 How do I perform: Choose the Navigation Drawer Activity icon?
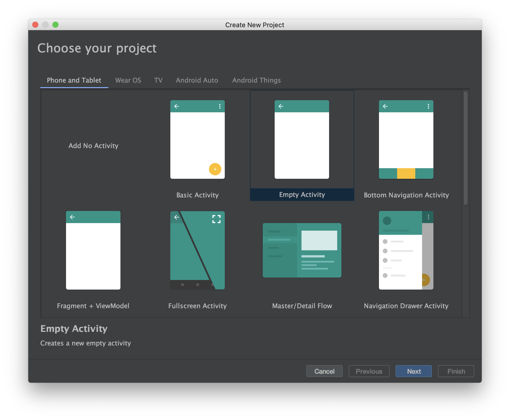[x=406, y=250]
